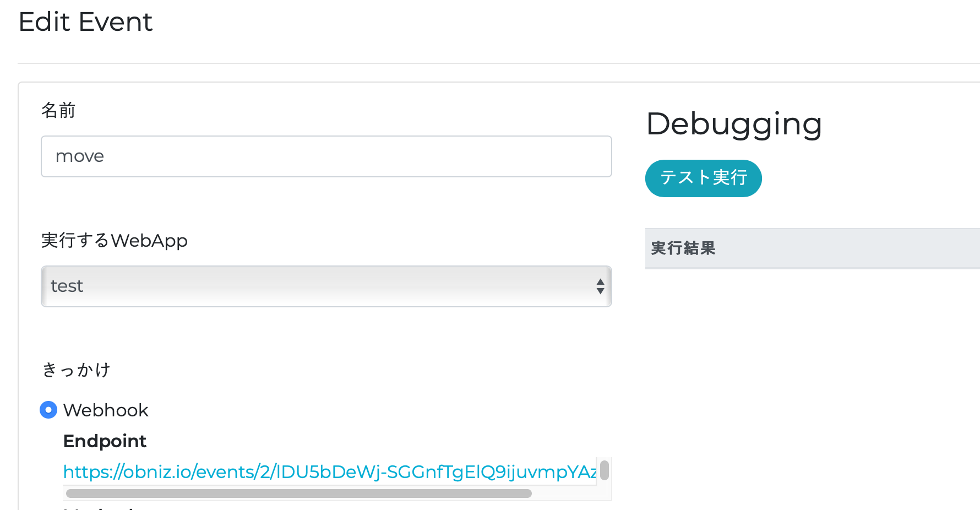Click the きっかけ section label
This screenshot has width=980, height=510.
(76, 370)
